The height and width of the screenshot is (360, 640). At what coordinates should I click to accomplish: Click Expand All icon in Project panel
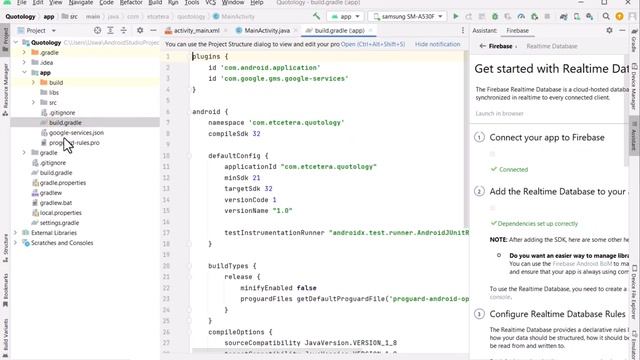pos(110,30)
